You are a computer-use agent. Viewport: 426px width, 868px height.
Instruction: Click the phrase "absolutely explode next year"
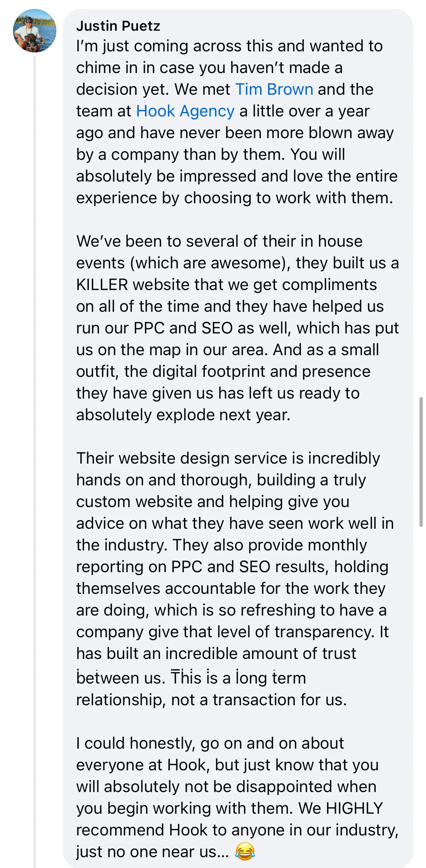(x=183, y=415)
